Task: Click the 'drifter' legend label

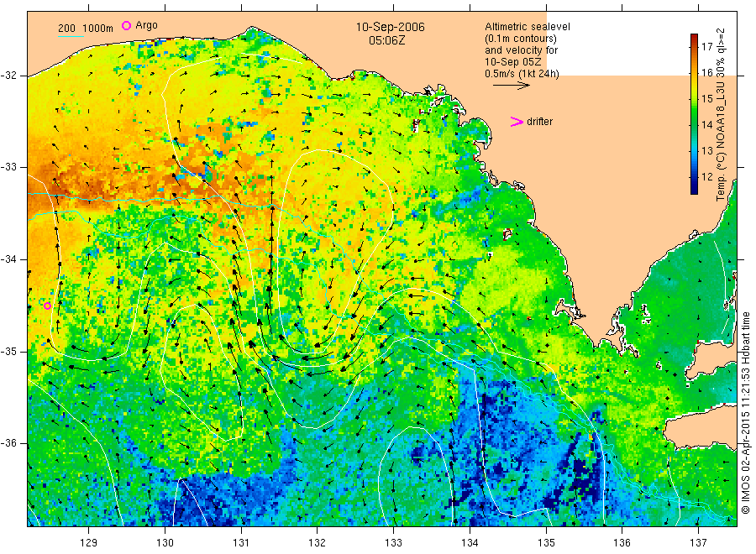Action: [539, 122]
